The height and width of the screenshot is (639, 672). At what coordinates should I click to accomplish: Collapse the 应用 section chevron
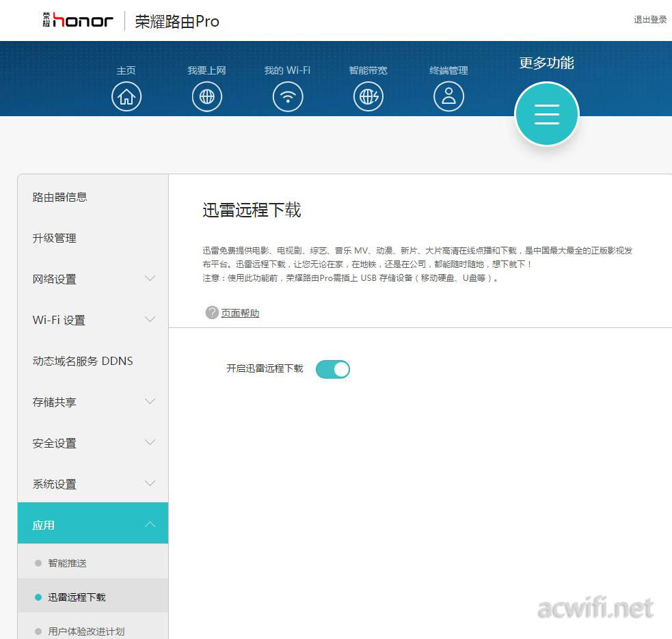click(x=150, y=525)
